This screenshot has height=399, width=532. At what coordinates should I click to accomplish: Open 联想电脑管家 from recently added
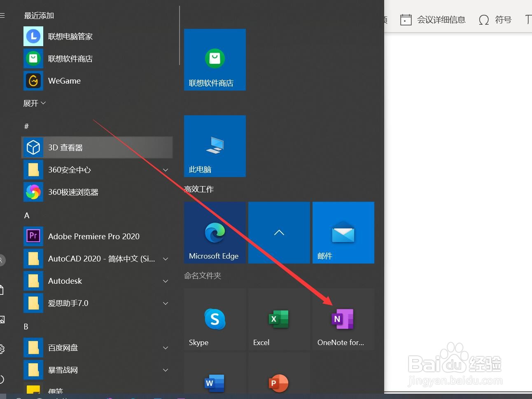(97, 36)
